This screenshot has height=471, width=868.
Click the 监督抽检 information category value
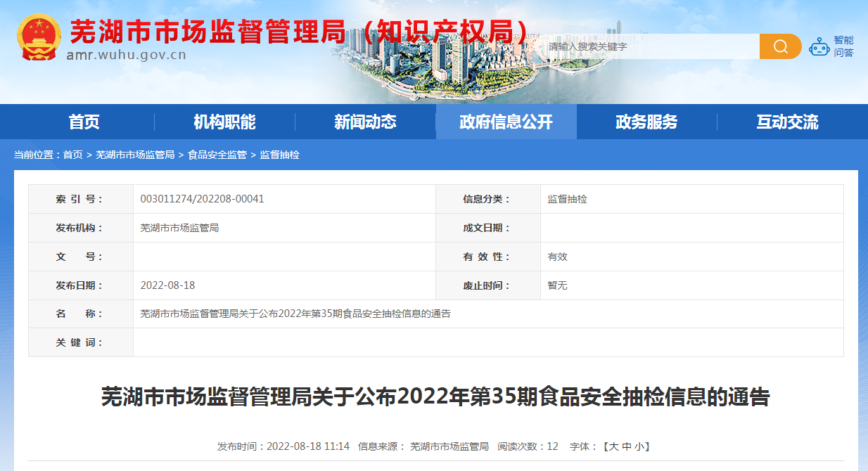(x=568, y=199)
